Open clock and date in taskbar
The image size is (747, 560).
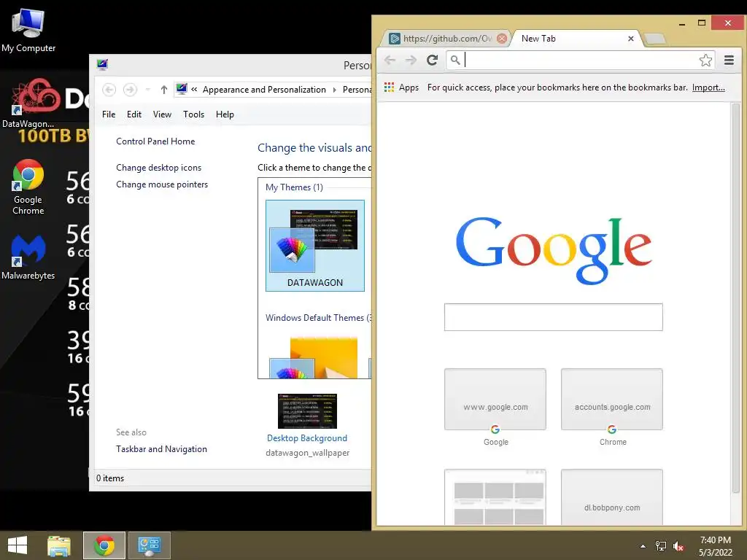click(716, 546)
